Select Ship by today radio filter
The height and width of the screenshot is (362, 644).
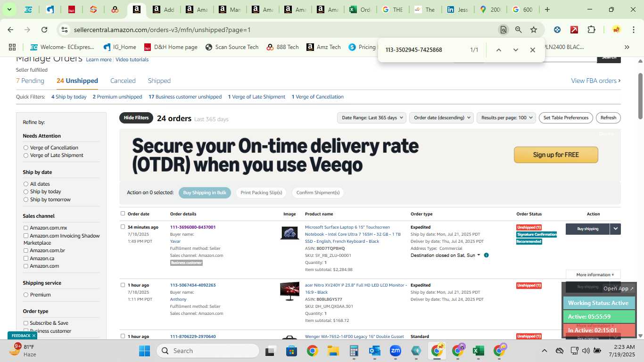pyautogui.click(x=26, y=191)
